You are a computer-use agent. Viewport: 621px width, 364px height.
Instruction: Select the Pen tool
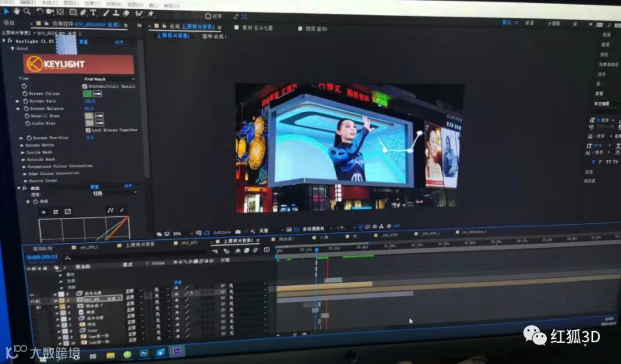(83, 13)
